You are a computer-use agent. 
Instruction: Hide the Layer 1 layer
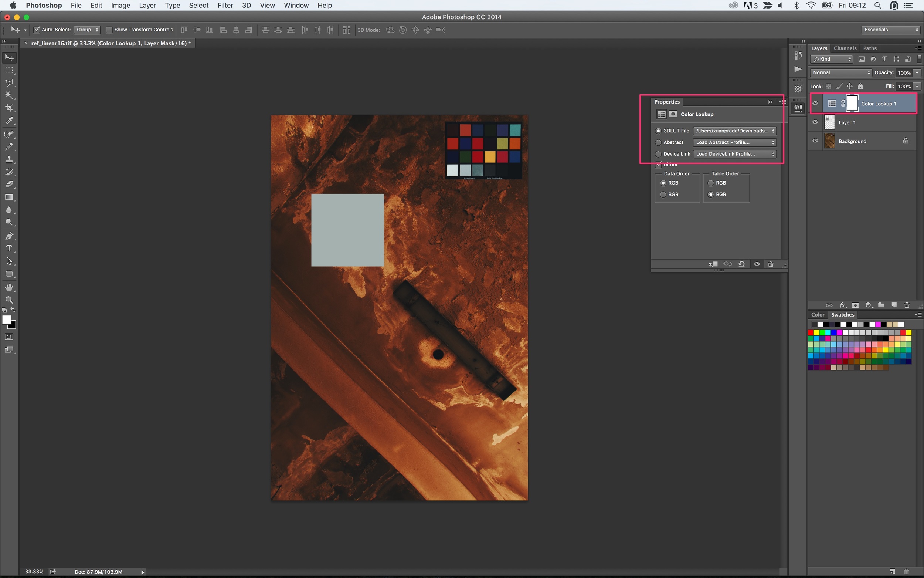(x=815, y=122)
